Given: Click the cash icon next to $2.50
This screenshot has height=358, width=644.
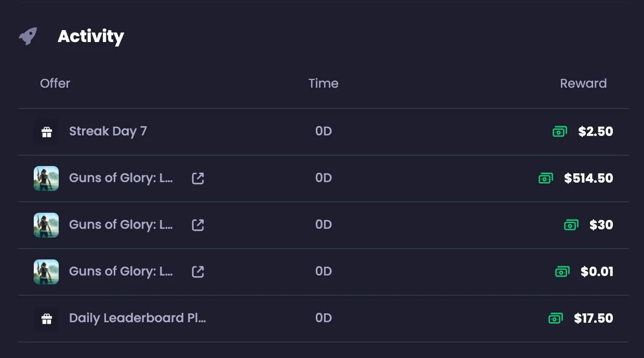Looking at the screenshot, I should click(x=559, y=132).
